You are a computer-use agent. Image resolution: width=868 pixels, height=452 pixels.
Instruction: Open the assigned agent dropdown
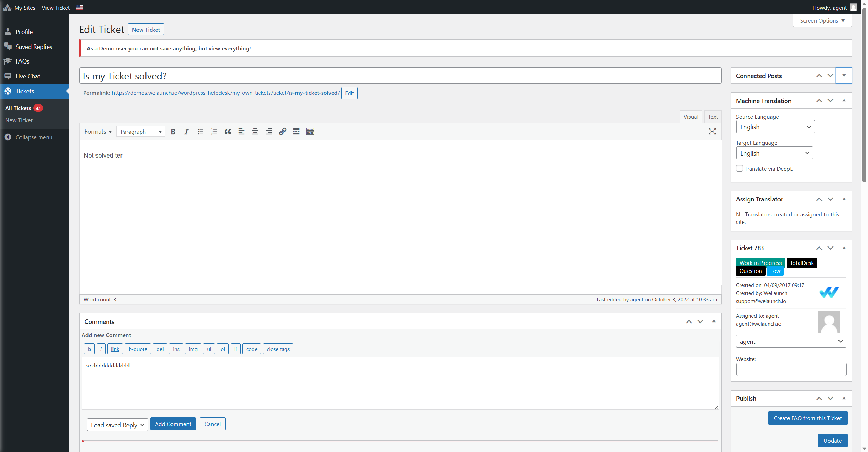(x=791, y=341)
